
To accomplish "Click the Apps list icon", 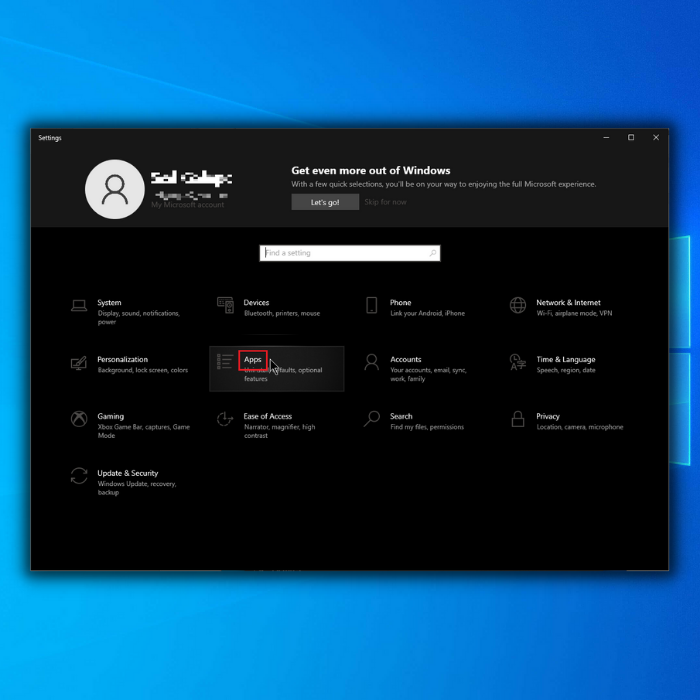I will point(225,362).
